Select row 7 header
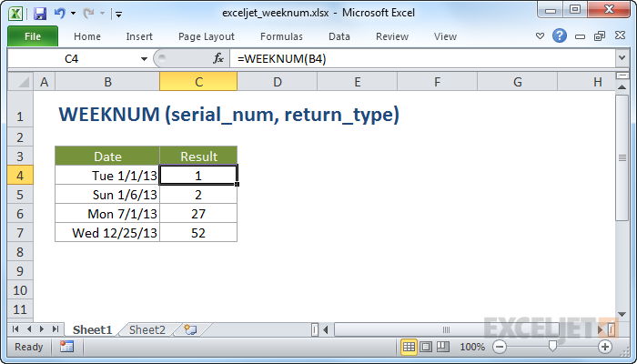Viewport: 637px width, 364px height. point(20,233)
